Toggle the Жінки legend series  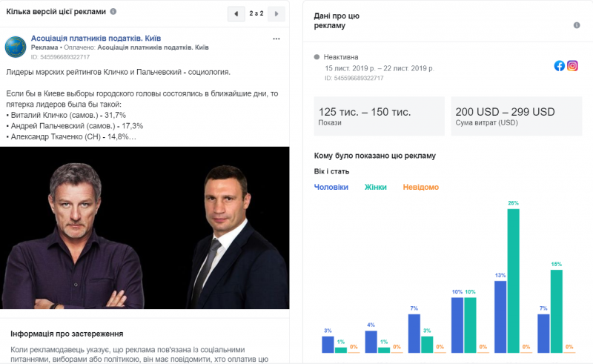tap(375, 188)
